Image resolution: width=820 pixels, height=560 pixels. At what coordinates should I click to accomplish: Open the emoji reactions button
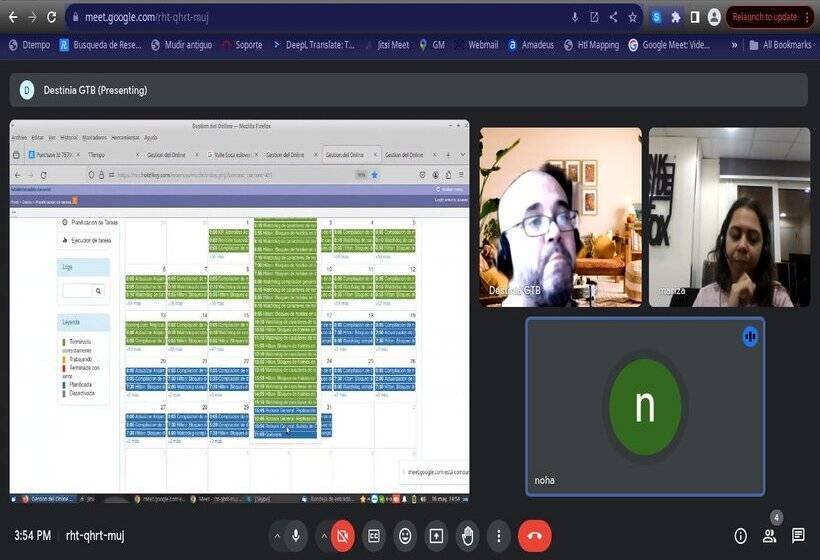(x=405, y=536)
